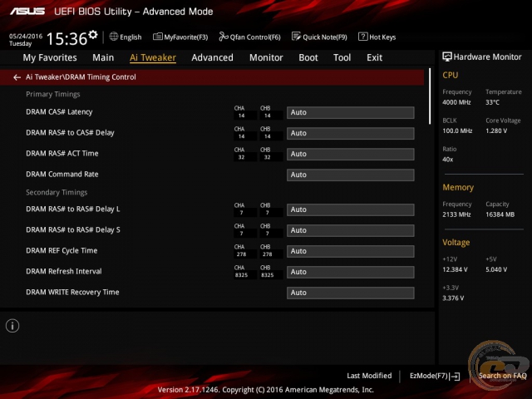
Task: Switch to the Main tab
Action: (103, 57)
